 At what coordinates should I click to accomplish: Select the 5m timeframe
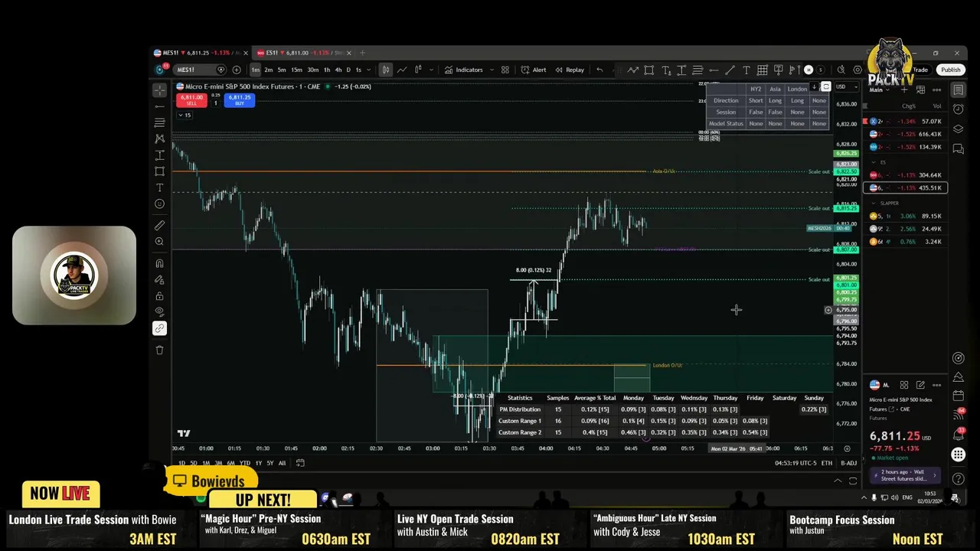pyautogui.click(x=282, y=70)
